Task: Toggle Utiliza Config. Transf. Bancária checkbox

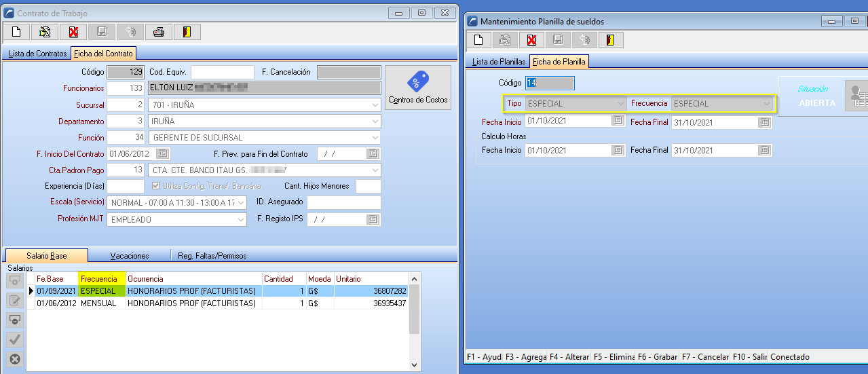Action: click(156, 186)
